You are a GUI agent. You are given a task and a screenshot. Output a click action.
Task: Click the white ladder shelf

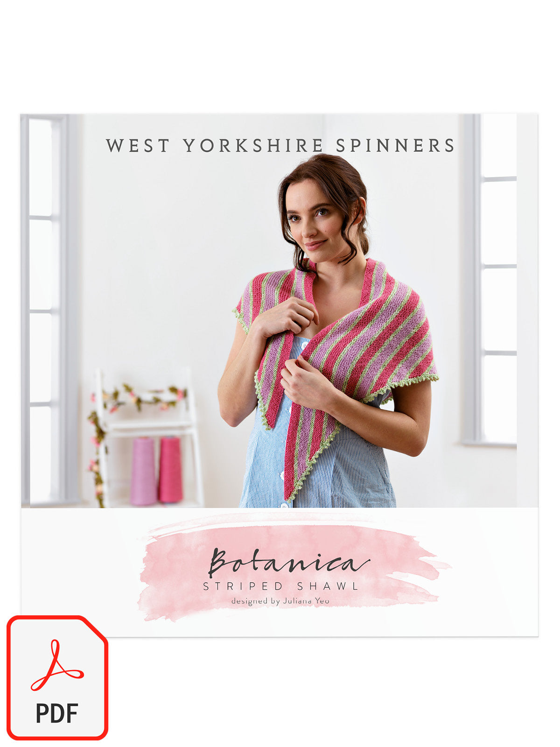coord(148,437)
